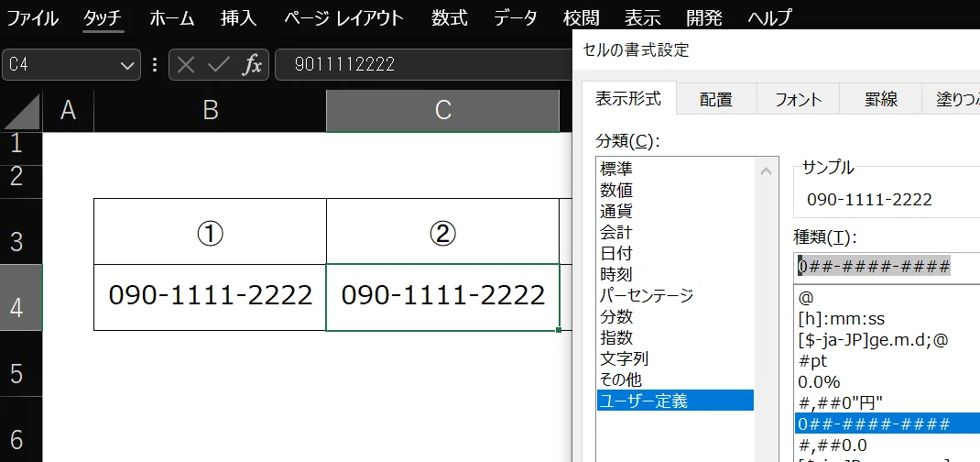The height and width of the screenshot is (462, 980).
Task: Choose the #pt format code
Action: (887, 361)
